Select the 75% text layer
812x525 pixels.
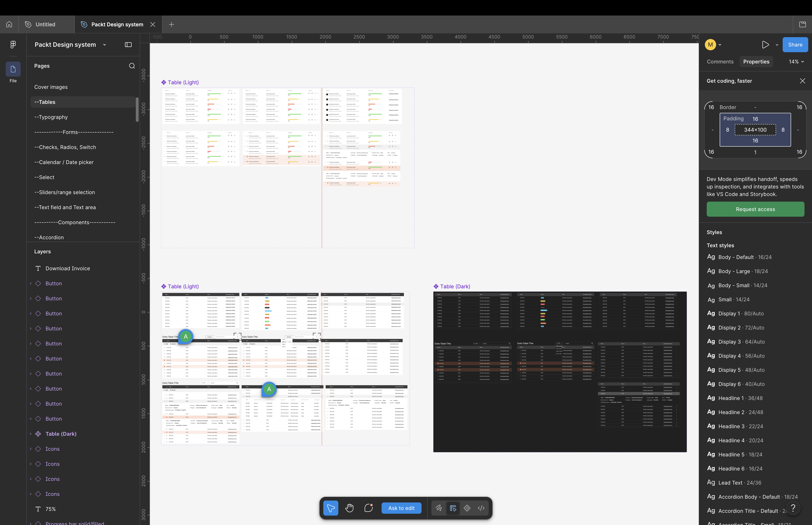tap(51, 509)
